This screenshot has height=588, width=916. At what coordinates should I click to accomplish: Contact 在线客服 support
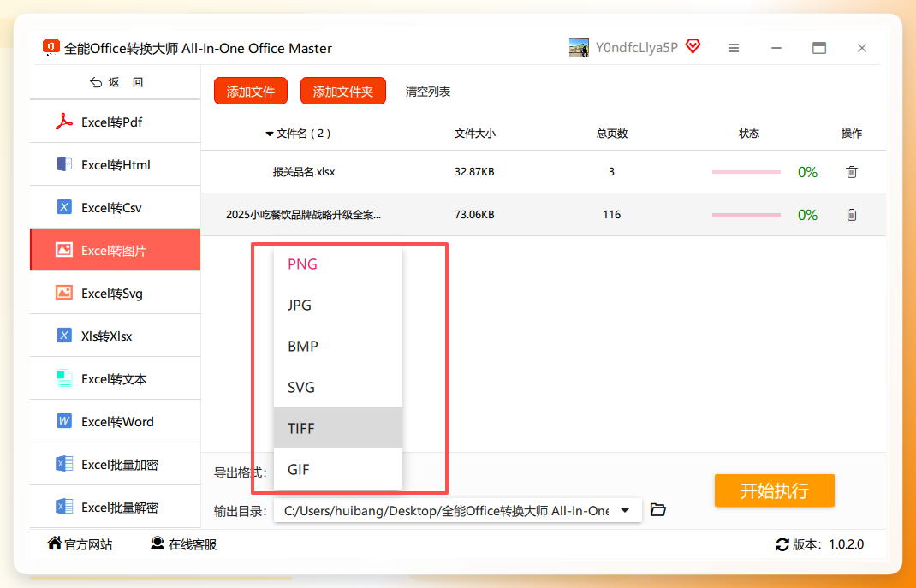(183, 543)
